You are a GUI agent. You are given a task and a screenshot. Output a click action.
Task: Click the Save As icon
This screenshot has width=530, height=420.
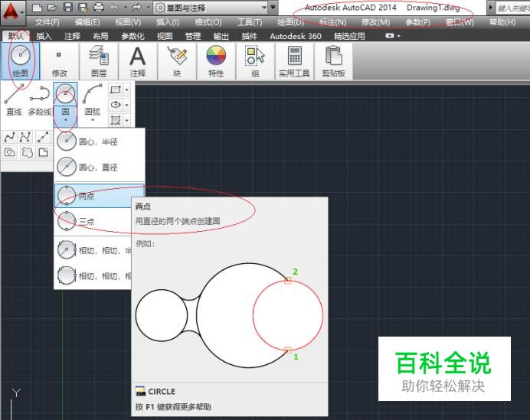[x=83, y=7]
